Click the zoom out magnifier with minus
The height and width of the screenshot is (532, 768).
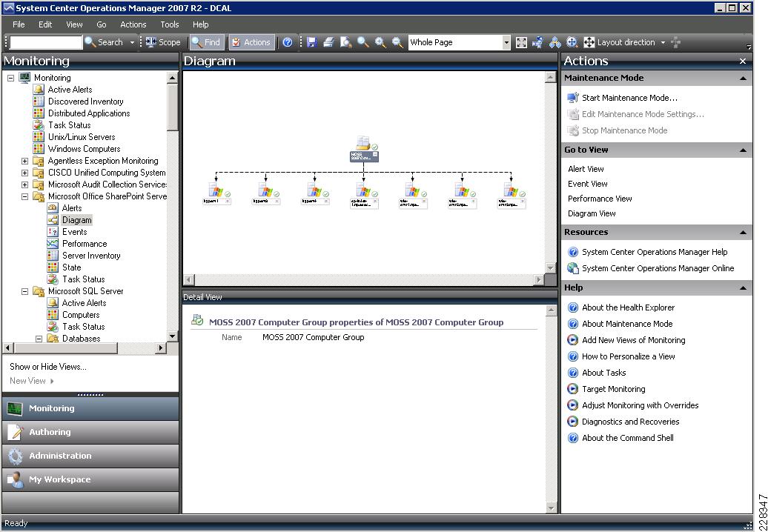pyautogui.click(x=397, y=42)
